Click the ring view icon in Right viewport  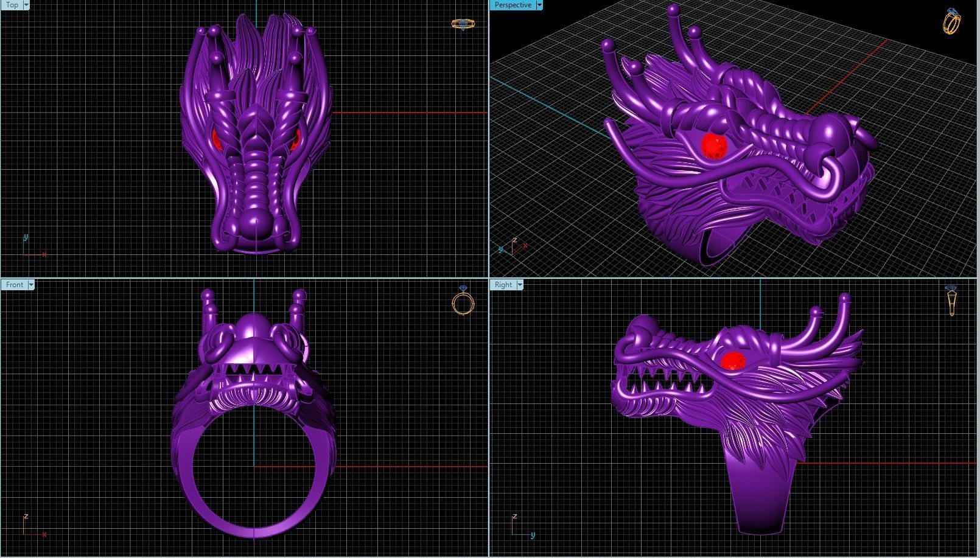[951, 301]
